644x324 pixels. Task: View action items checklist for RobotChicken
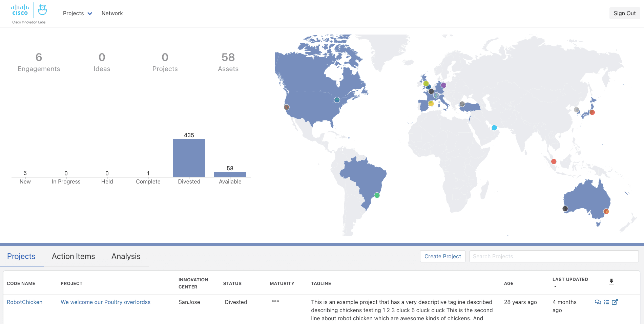click(x=606, y=302)
